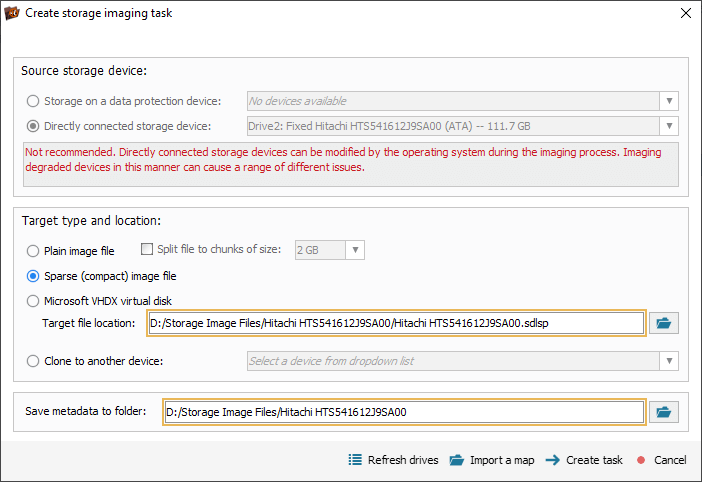Click the Create task button label

tap(594, 460)
